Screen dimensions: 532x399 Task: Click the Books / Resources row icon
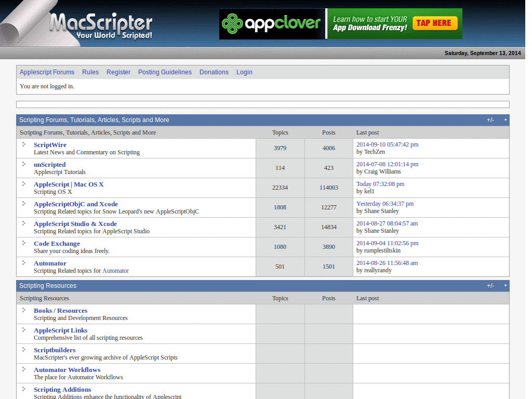24,310
